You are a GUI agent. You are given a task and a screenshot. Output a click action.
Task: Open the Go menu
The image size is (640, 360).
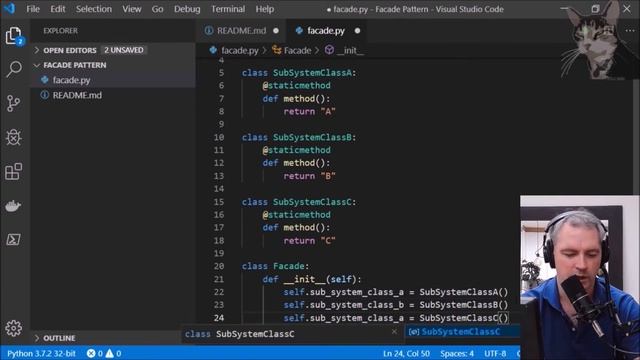click(158, 9)
